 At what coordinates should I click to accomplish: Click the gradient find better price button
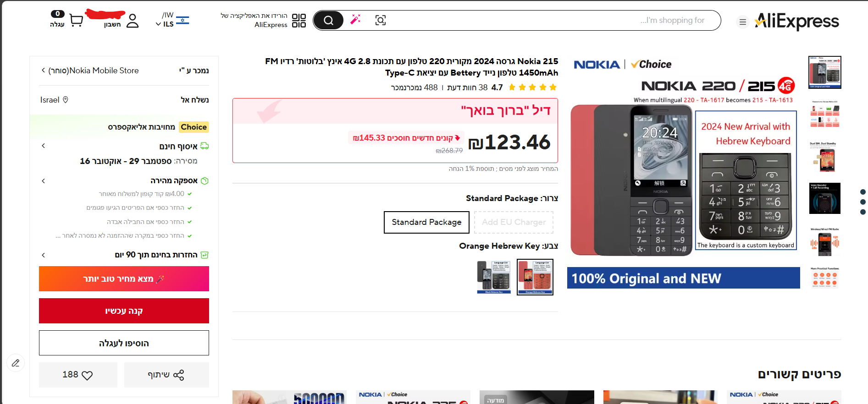[124, 279]
